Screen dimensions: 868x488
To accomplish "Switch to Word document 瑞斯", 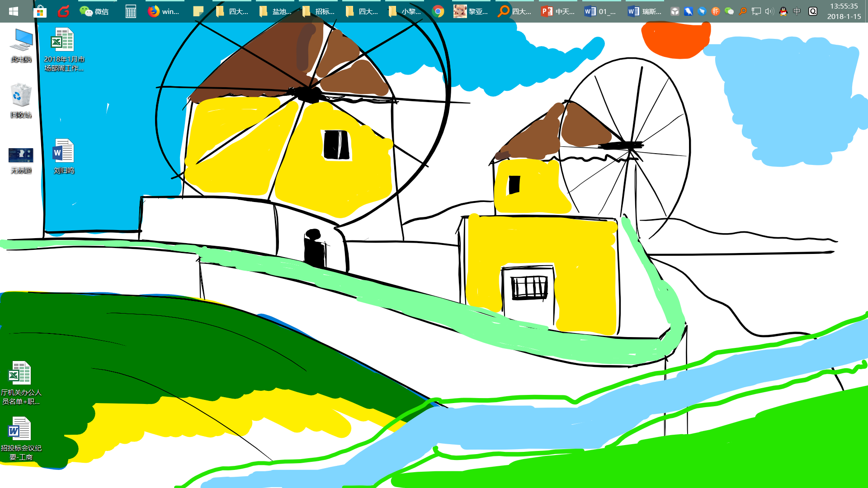I will pyautogui.click(x=644, y=11).
